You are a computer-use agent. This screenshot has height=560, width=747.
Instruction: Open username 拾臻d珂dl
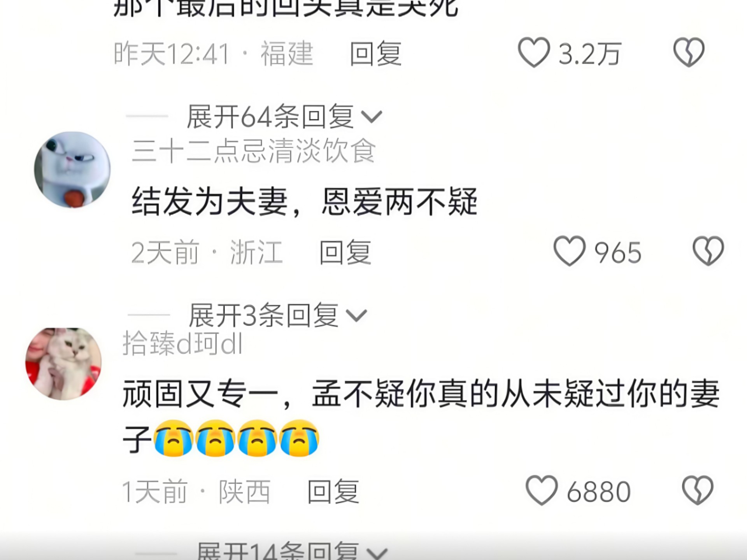pyautogui.click(x=182, y=343)
